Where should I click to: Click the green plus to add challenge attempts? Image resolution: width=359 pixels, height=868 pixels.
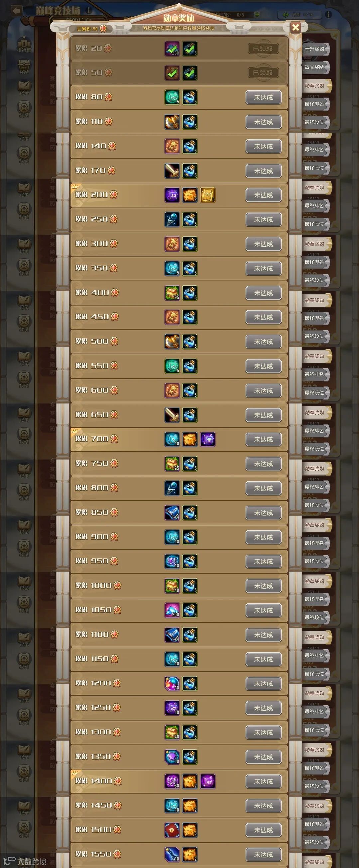257,15
